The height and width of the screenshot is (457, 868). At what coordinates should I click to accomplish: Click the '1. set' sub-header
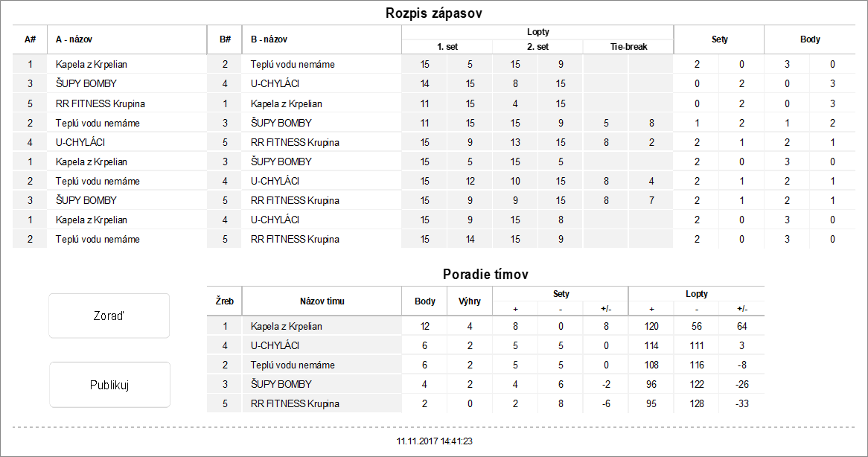pyautogui.click(x=447, y=46)
